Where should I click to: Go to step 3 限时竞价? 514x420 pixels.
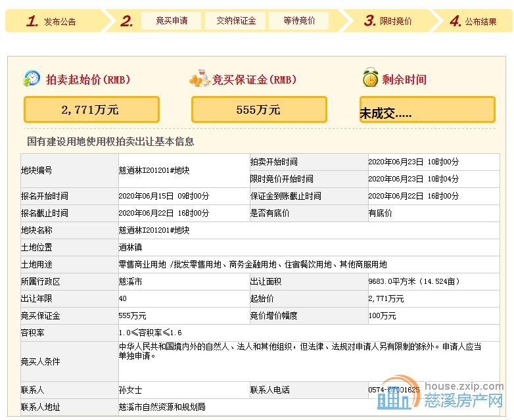click(388, 21)
